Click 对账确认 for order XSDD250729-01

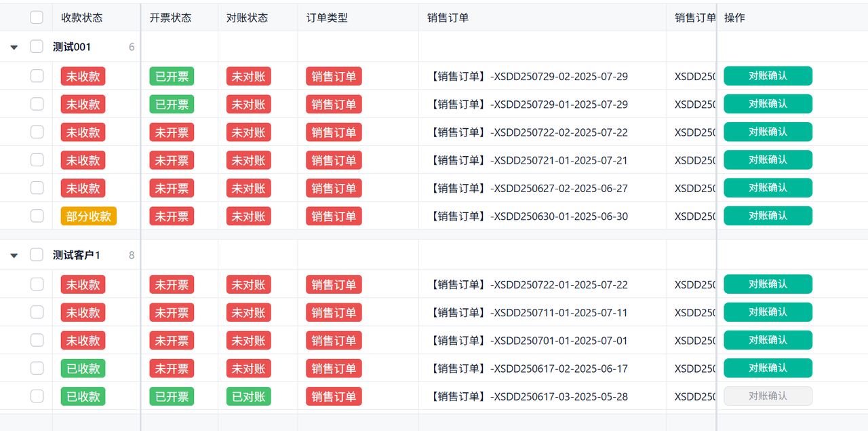(x=768, y=104)
